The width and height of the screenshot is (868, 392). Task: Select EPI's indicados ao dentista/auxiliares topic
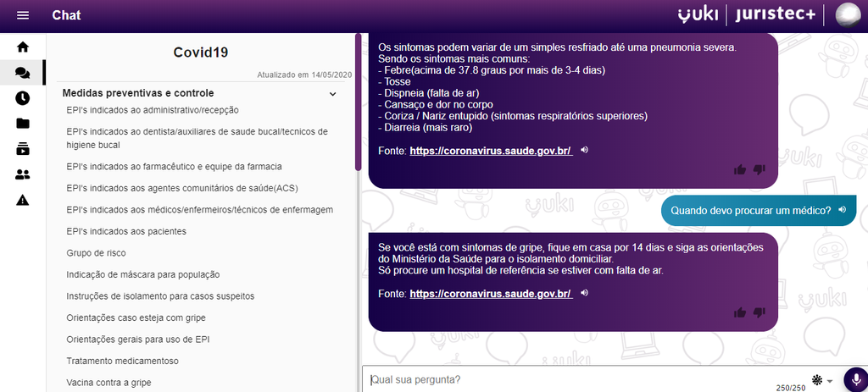tap(197, 138)
